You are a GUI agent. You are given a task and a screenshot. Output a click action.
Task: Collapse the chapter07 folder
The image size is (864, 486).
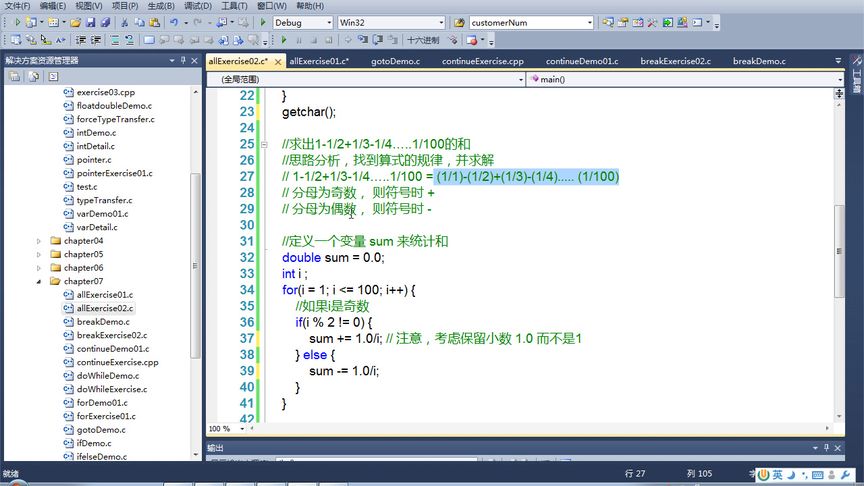pyautogui.click(x=39, y=282)
